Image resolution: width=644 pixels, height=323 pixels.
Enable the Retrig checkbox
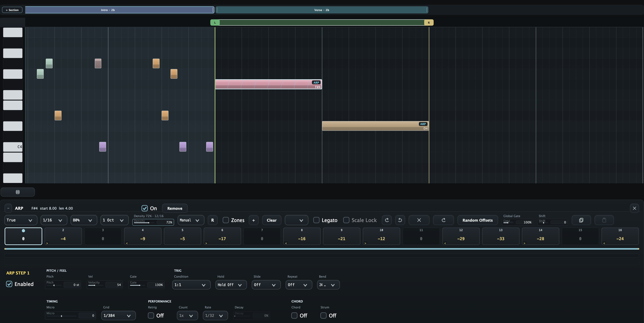pyautogui.click(x=151, y=316)
